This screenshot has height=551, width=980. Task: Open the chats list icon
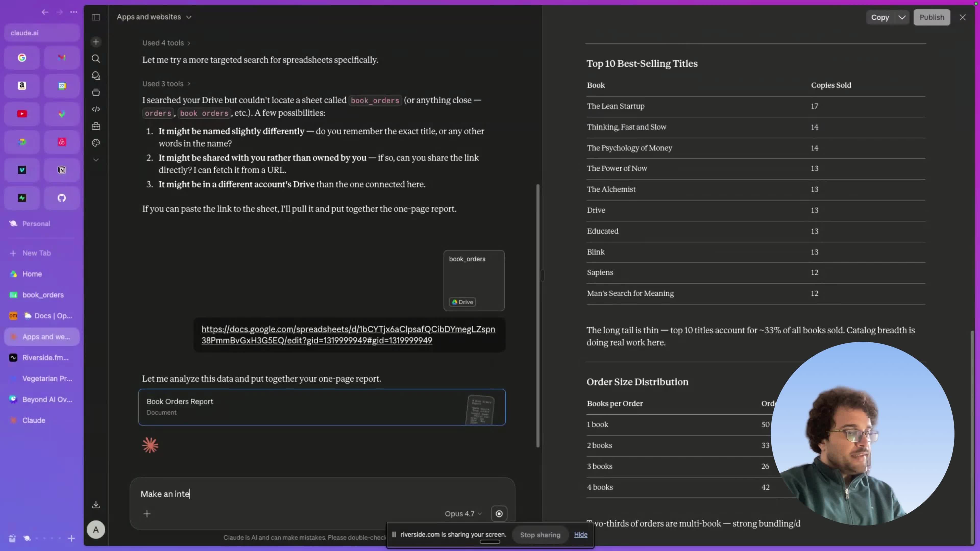pyautogui.click(x=96, y=76)
